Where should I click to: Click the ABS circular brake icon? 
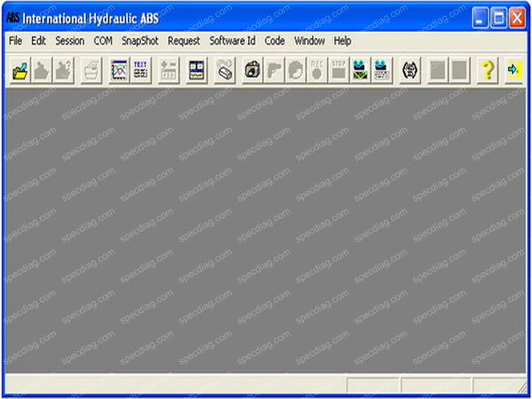(x=410, y=72)
